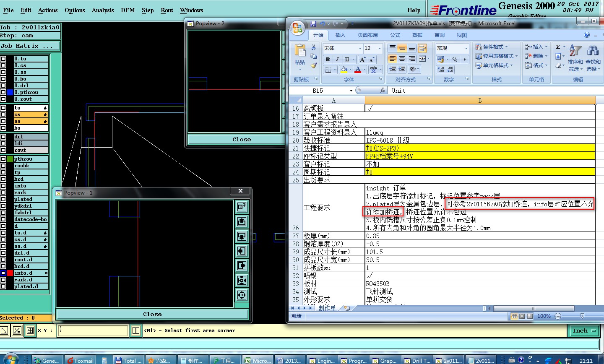
Task: Click the binoculars find and select icon
Action: pos(593,50)
